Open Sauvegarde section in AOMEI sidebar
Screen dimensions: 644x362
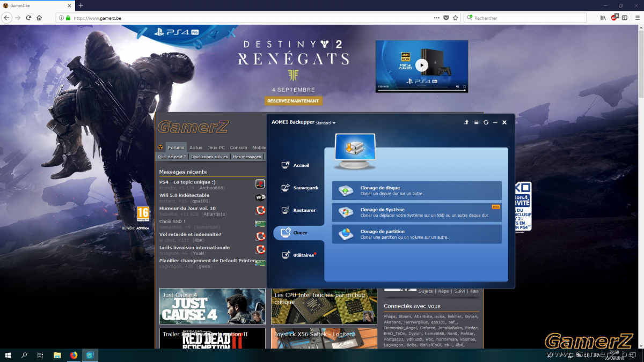(299, 188)
